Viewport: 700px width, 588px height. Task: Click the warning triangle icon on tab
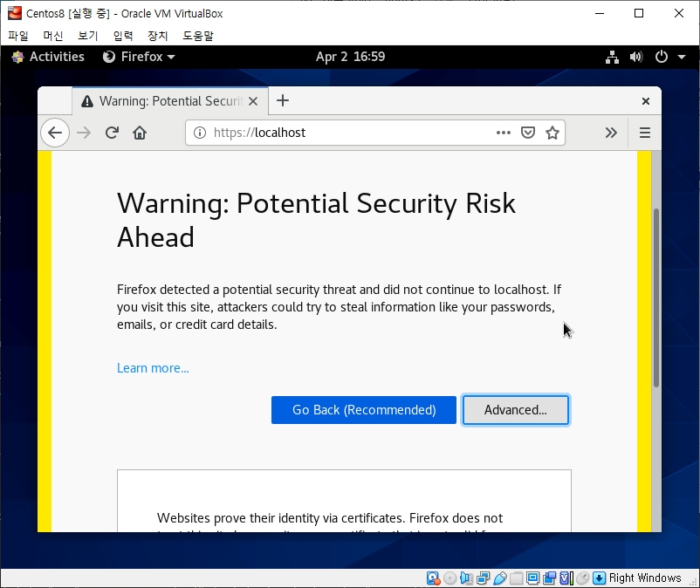point(87,101)
